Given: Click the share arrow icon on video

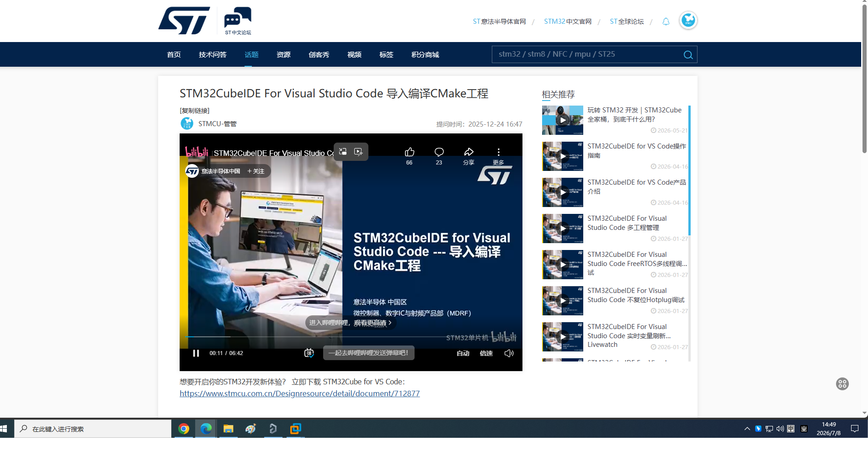Looking at the screenshot, I should tap(469, 152).
